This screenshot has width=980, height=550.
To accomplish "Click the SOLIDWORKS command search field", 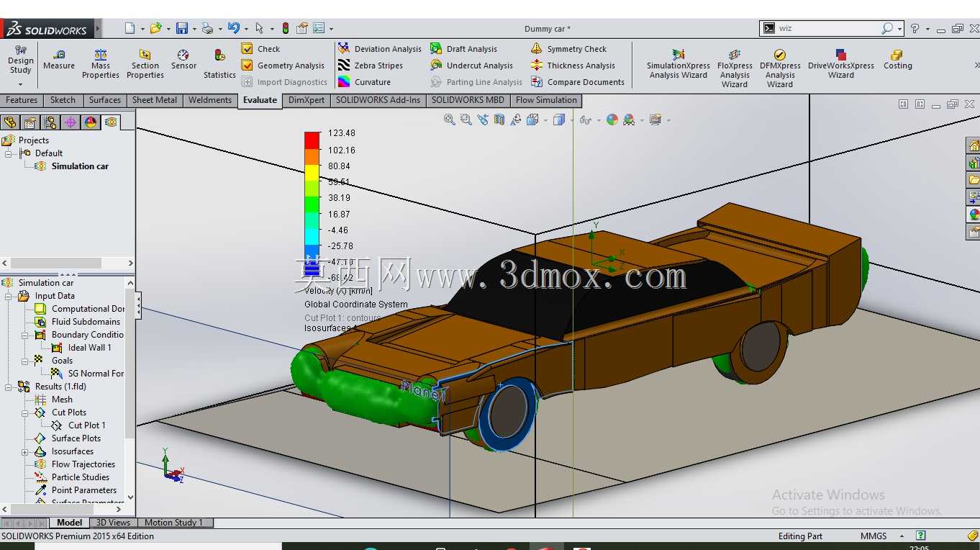I will (x=828, y=29).
